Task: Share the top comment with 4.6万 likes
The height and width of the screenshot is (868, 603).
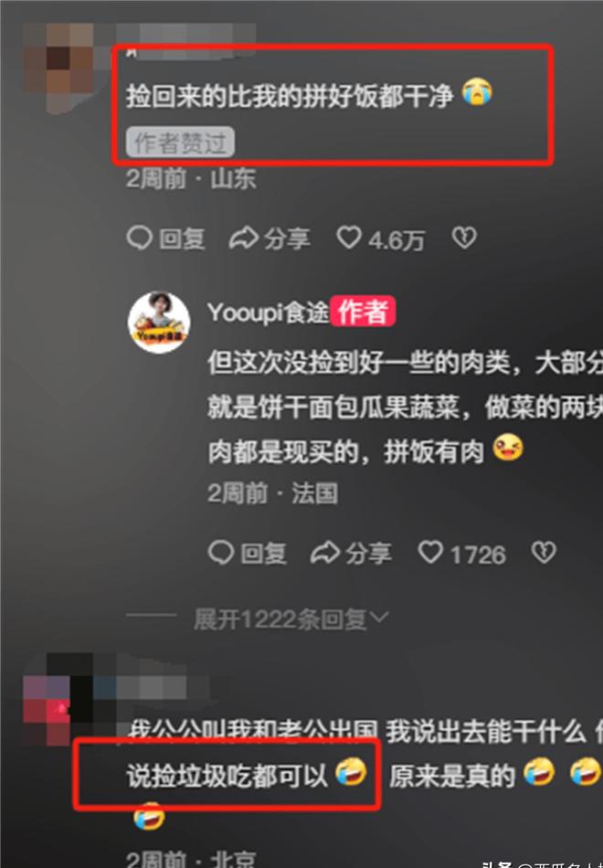Action: point(270,238)
